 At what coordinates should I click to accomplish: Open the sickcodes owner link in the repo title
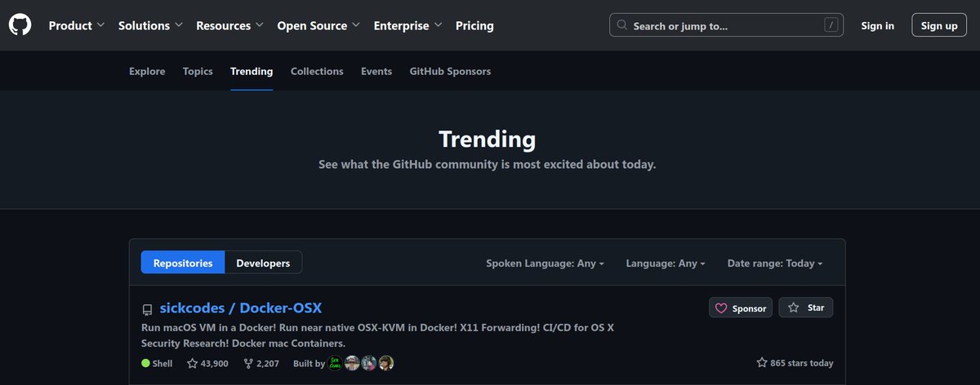[191, 308]
